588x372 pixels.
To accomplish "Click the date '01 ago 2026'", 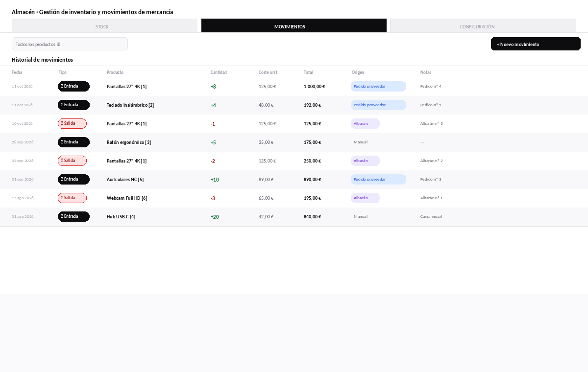I will coord(23,216).
